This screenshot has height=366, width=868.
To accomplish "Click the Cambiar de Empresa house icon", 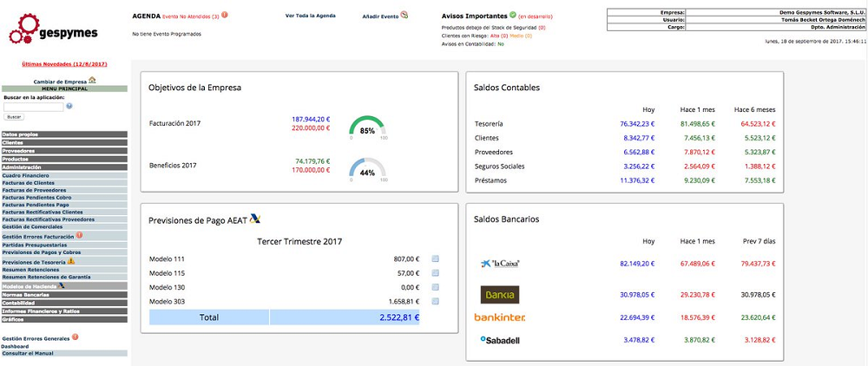I will pyautogui.click(x=92, y=80).
